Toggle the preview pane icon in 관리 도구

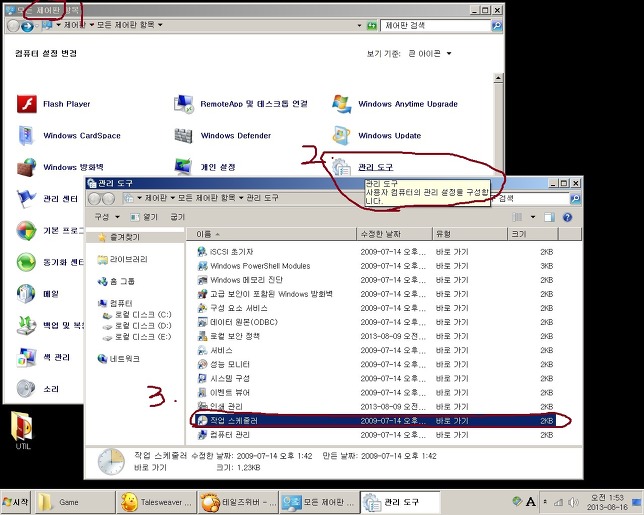pos(549,217)
